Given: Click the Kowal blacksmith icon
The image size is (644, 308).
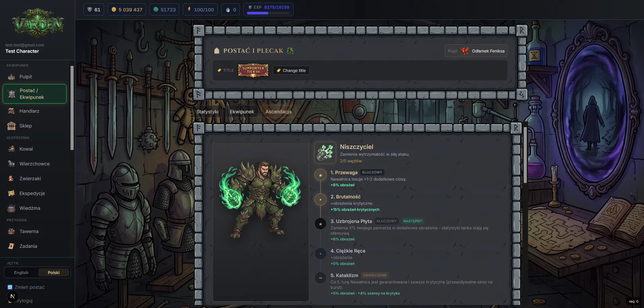Looking at the screenshot, I should 11,149.
